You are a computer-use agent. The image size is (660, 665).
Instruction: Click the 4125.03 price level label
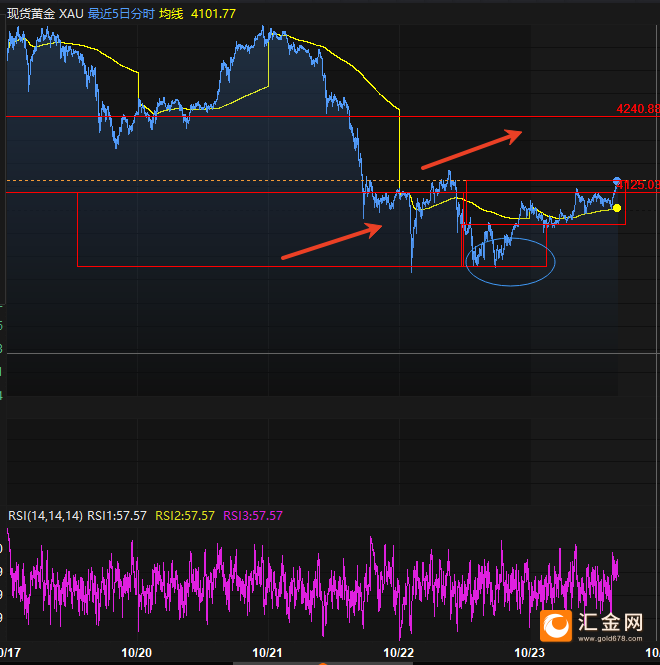pos(638,185)
